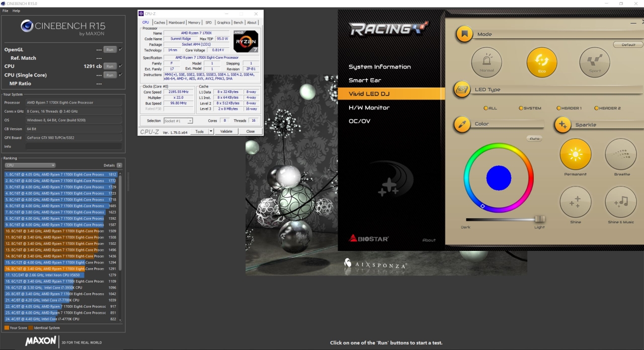Select the Intel Core i7-7700K ranking row
Image resolution: width=644 pixels, height=350 pixels.
click(x=61, y=300)
